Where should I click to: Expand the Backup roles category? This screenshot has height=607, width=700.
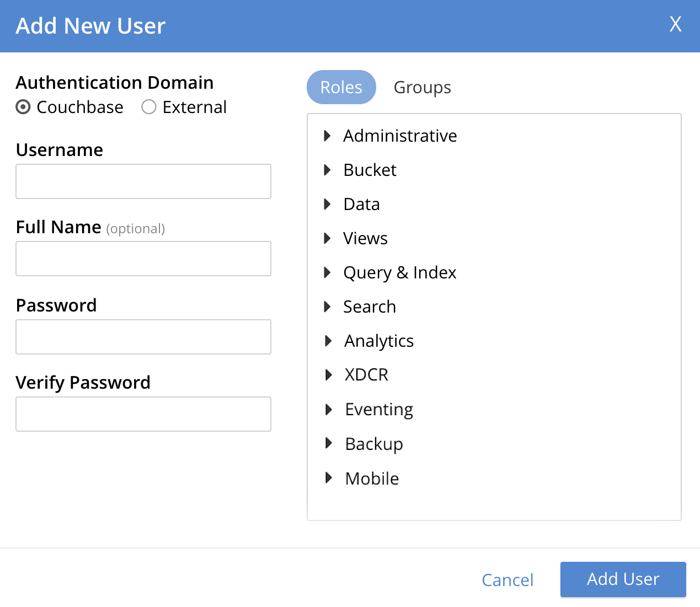pyautogui.click(x=329, y=443)
